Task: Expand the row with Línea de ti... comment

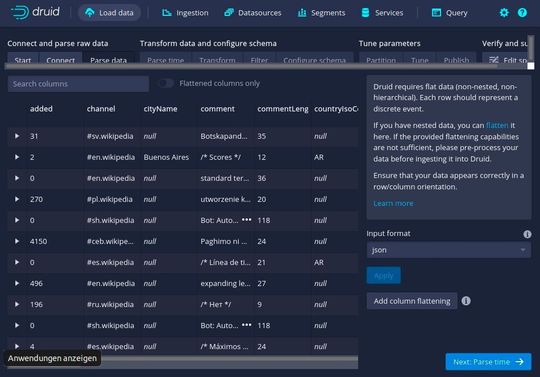Action: coord(17,262)
